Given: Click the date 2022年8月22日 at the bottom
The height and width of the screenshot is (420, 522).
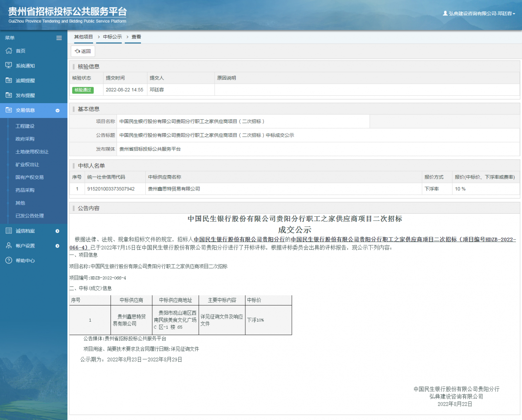Looking at the screenshot, I should tap(455, 404).
